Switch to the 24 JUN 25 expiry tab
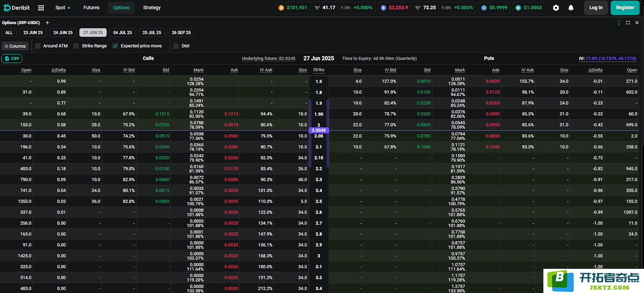 pyautogui.click(x=63, y=33)
